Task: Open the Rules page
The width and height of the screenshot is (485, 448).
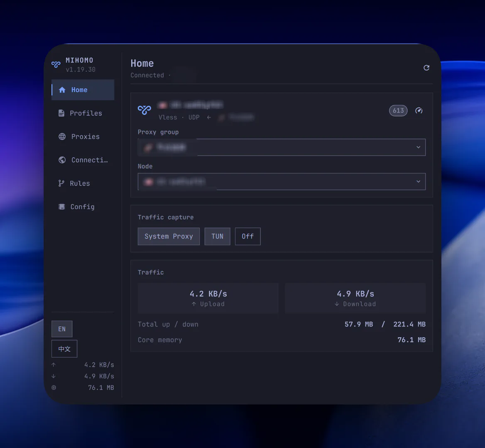Action: [83, 183]
